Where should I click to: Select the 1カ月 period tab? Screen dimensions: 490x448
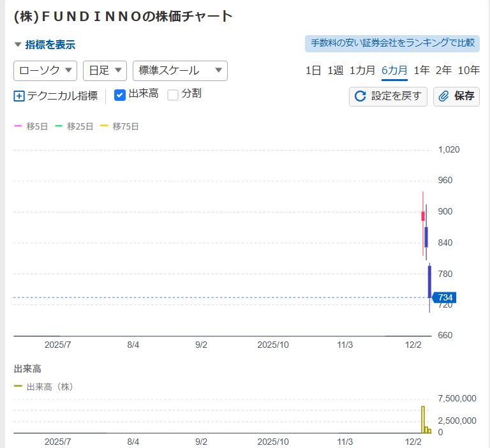(362, 70)
